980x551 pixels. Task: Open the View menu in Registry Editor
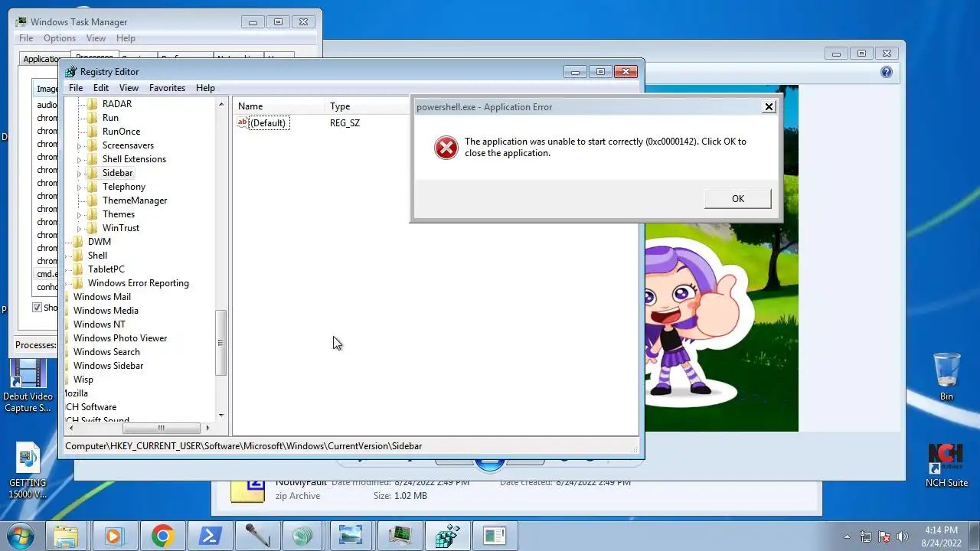(129, 88)
